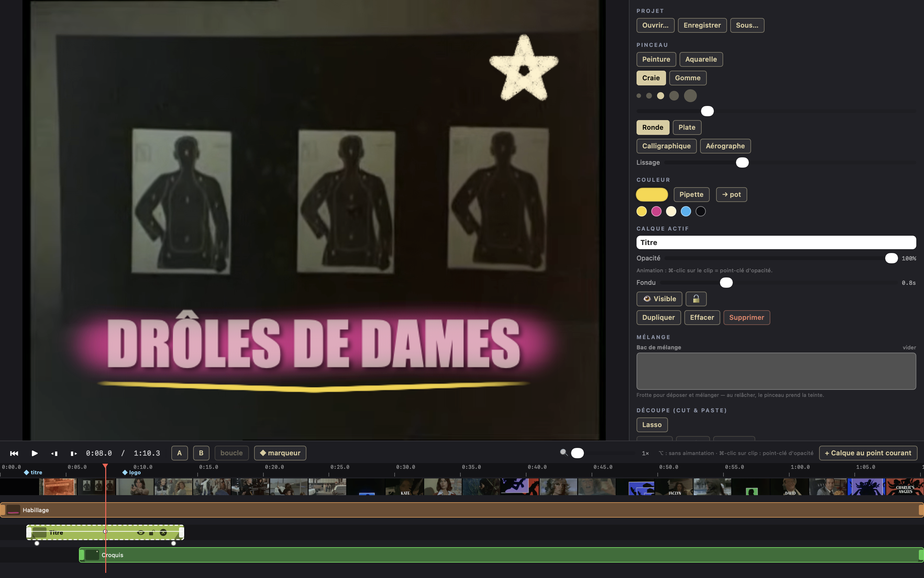This screenshot has height=578, width=924.
Task: Select the Habillage layer clip
Action: 462,510
